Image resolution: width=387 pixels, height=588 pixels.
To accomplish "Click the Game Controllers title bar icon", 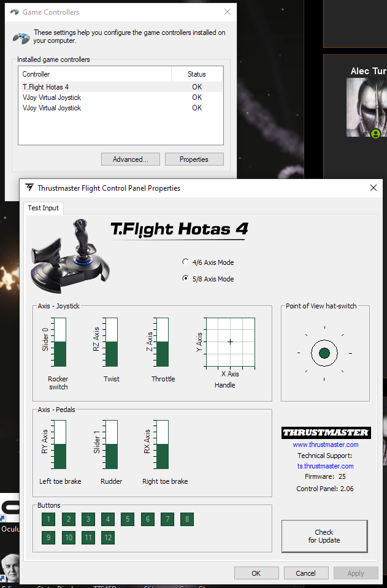I will pyautogui.click(x=15, y=12).
